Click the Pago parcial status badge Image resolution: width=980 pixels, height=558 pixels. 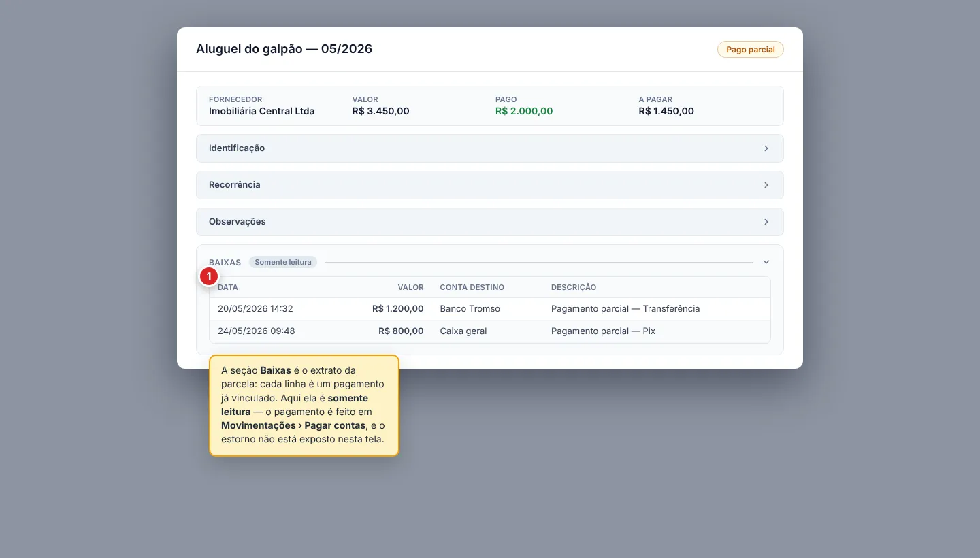[750, 50]
